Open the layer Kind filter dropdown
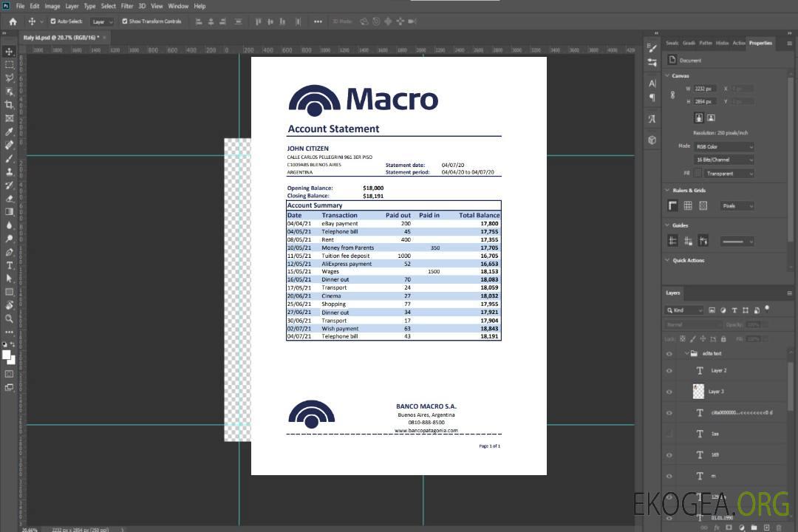The image size is (798, 532). (684, 310)
